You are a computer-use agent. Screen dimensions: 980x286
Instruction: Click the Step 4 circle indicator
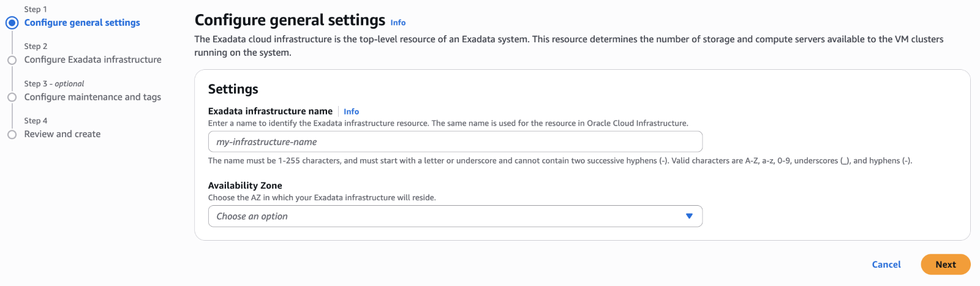click(12, 135)
